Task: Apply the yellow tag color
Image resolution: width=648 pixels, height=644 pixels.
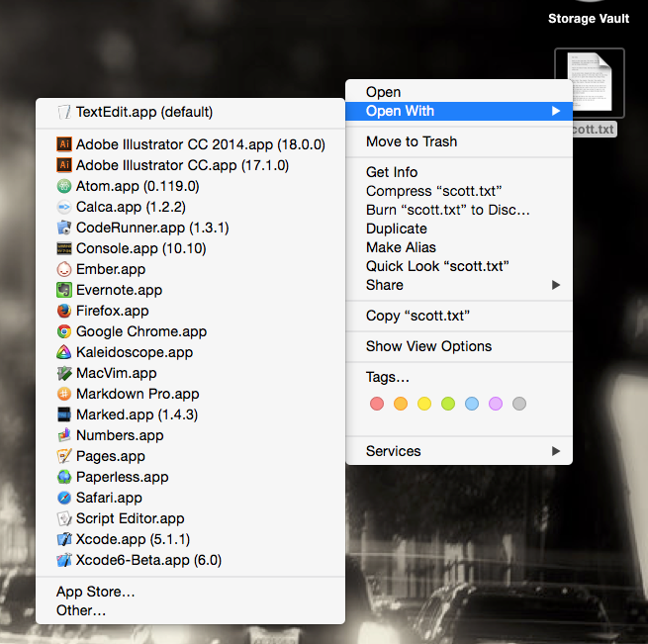Action: (x=424, y=404)
